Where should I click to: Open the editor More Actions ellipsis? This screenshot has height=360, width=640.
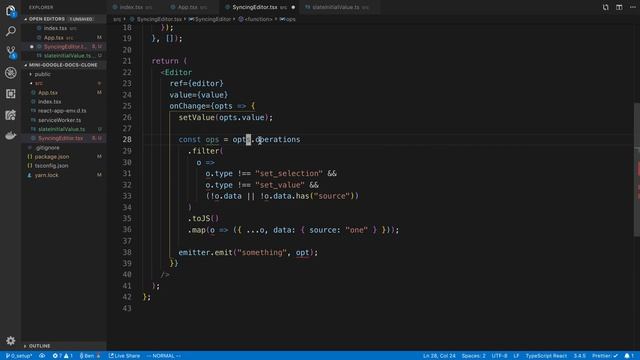click(x=633, y=7)
